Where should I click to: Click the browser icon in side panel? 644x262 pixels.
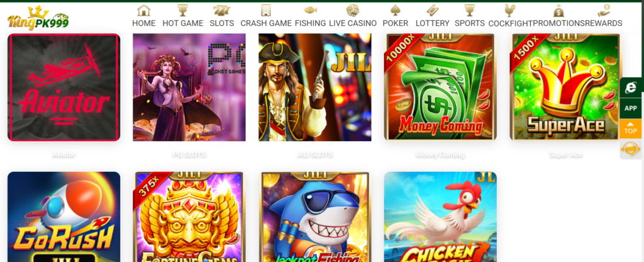click(x=630, y=88)
